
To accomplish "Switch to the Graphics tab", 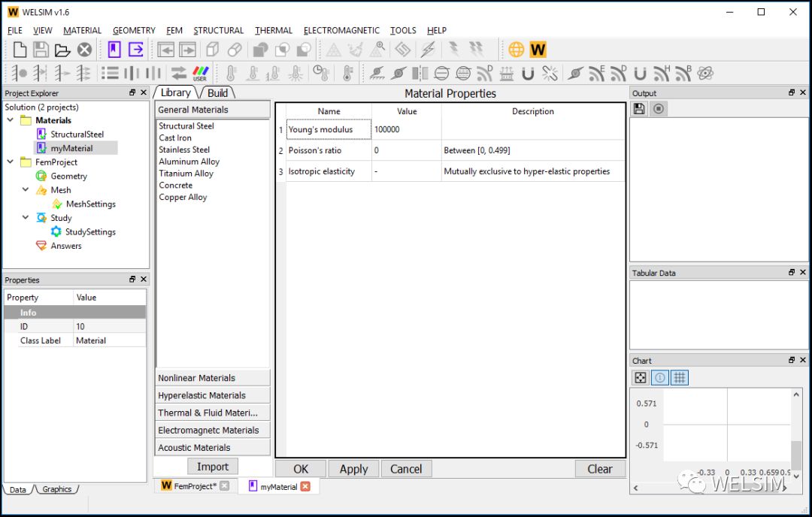I will [57, 489].
